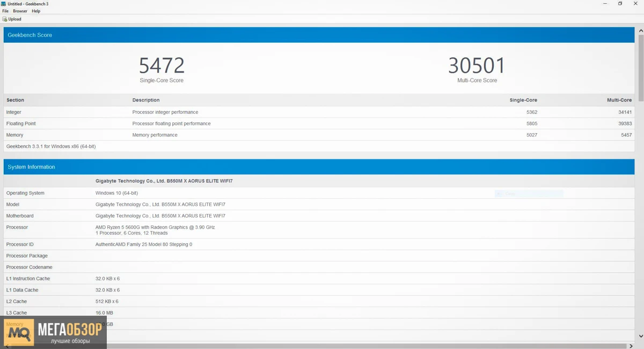
Task: Select the L3 Cache value 16.0 MB
Action: click(x=104, y=313)
